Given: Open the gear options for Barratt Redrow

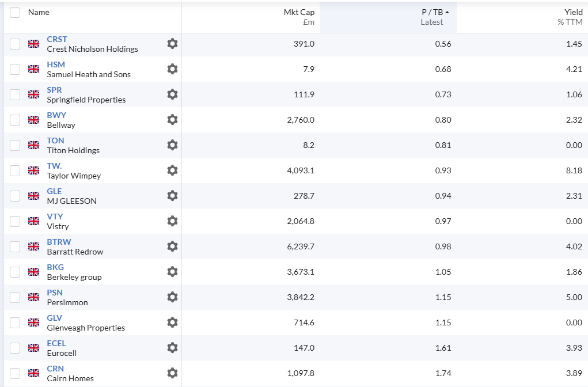Looking at the screenshot, I should pyautogui.click(x=172, y=246).
